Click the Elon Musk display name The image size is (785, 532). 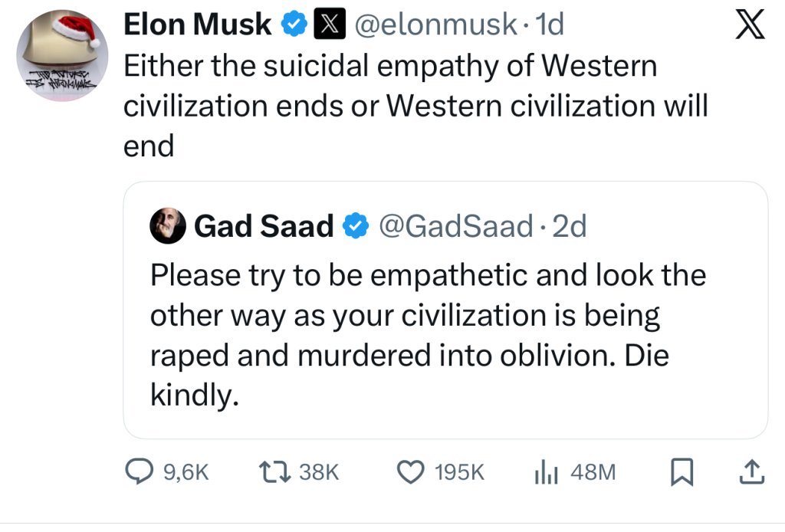[197, 25]
